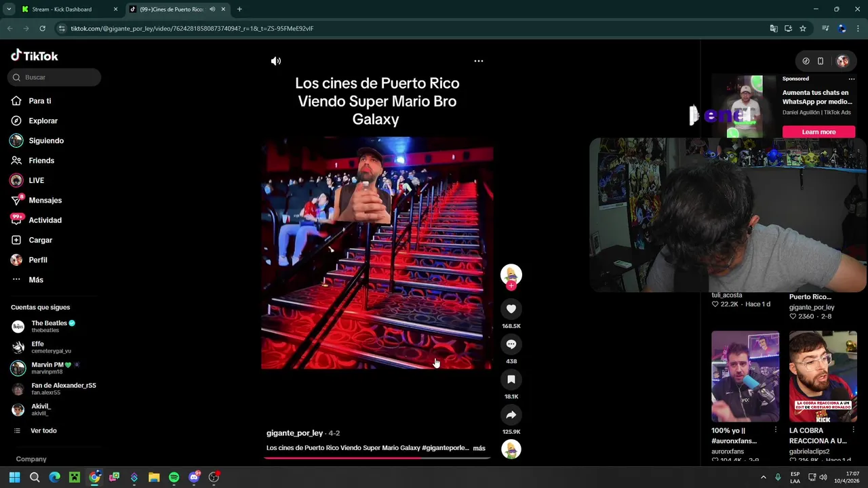Open the translate page icon
The height and width of the screenshot is (488, 868).
click(x=774, y=28)
